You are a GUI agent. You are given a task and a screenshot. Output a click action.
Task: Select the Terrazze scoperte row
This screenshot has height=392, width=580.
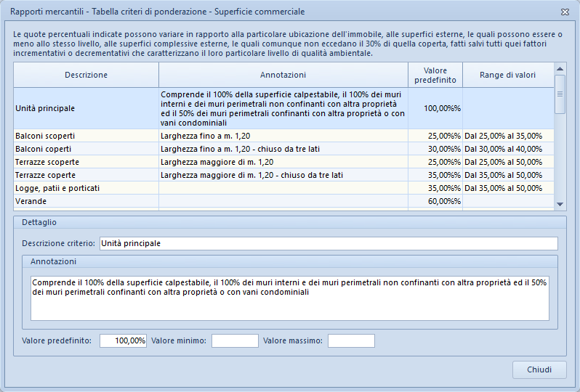point(283,162)
